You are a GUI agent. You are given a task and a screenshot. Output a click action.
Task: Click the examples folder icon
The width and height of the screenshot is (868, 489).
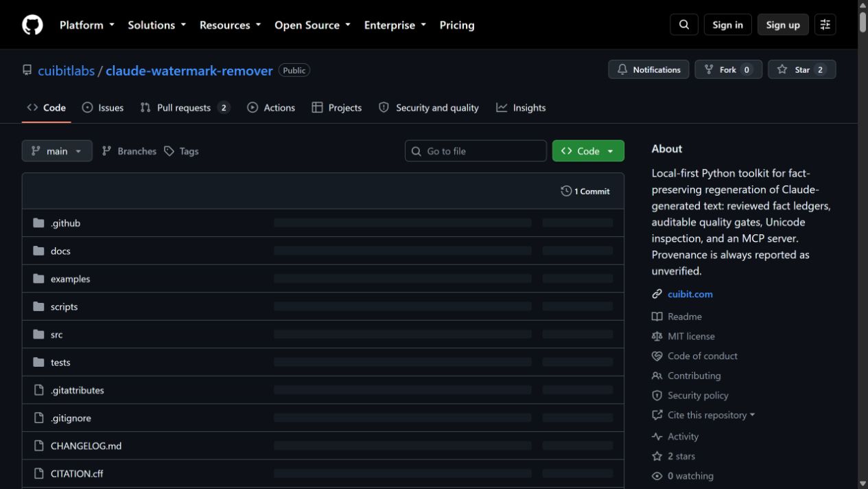click(x=38, y=279)
